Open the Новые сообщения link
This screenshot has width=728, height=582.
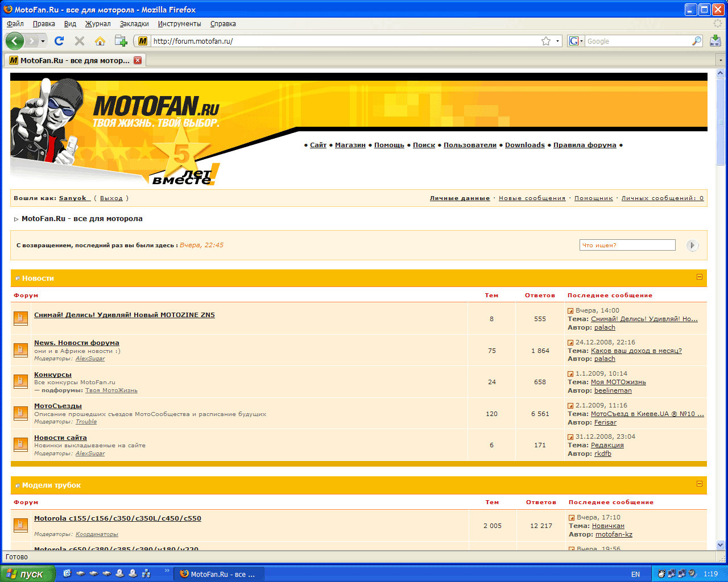(x=532, y=198)
